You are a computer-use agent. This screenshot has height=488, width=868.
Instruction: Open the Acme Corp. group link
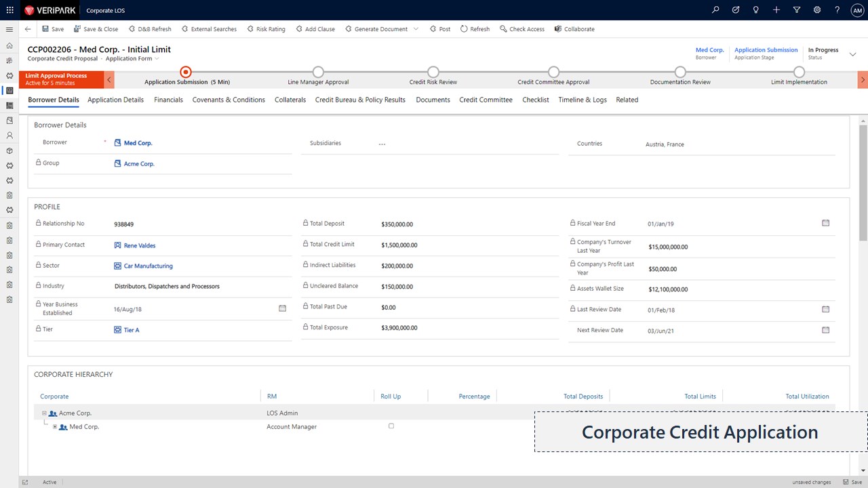click(x=139, y=164)
